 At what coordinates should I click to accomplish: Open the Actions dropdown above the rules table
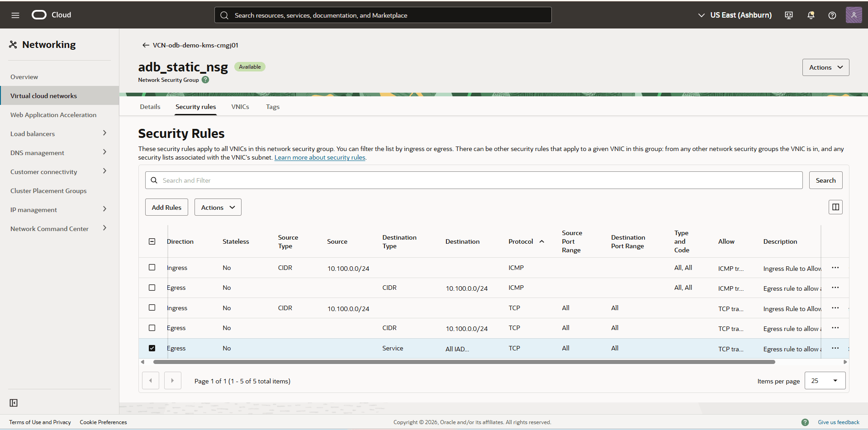[x=218, y=207]
